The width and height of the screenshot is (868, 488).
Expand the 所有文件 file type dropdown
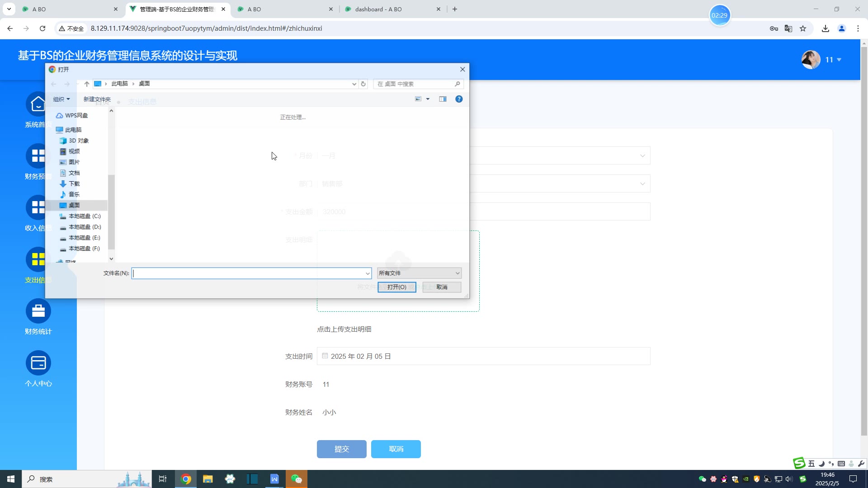pyautogui.click(x=419, y=273)
